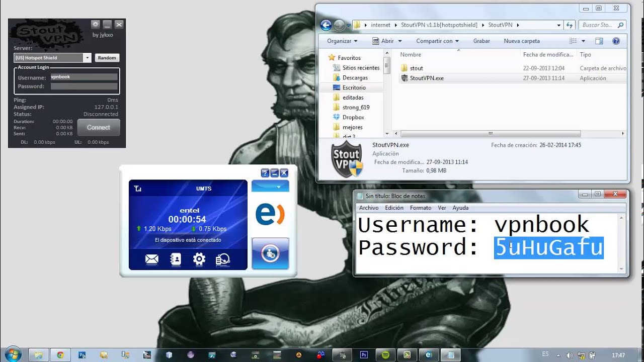Open Notepad's Ver menu
Screen dimensions: 644x362
[442, 208]
